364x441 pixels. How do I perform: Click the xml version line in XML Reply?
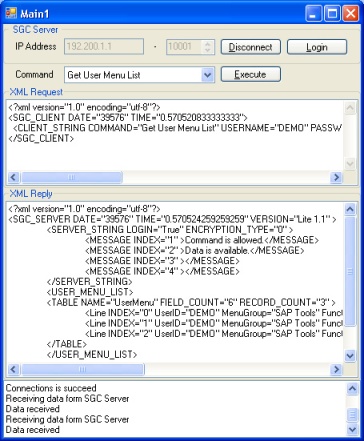pos(85,209)
